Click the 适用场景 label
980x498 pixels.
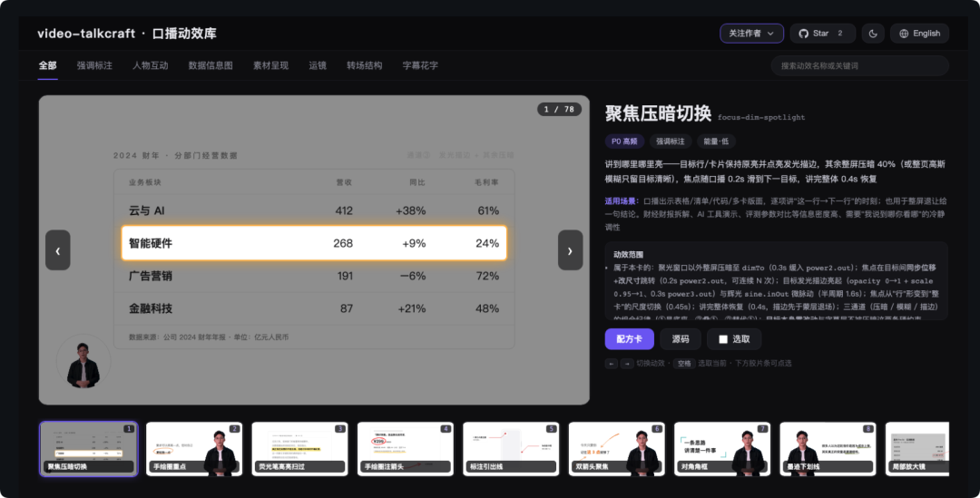point(621,201)
